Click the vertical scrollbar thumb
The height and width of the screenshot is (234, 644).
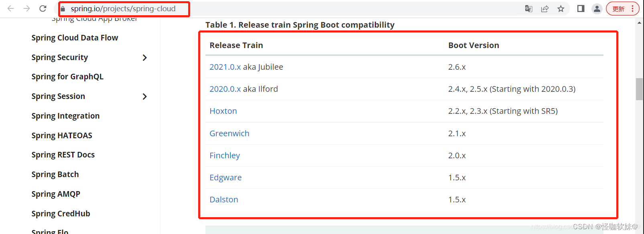(x=639, y=89)
